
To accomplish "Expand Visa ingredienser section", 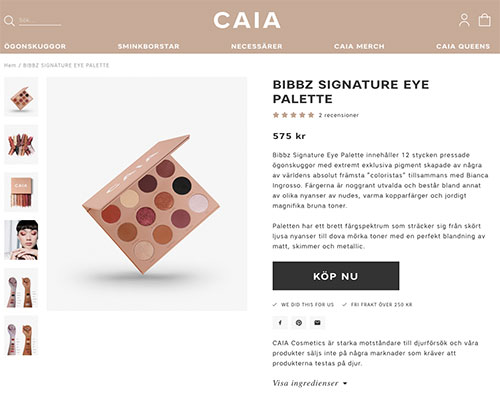I will (310, 383).
